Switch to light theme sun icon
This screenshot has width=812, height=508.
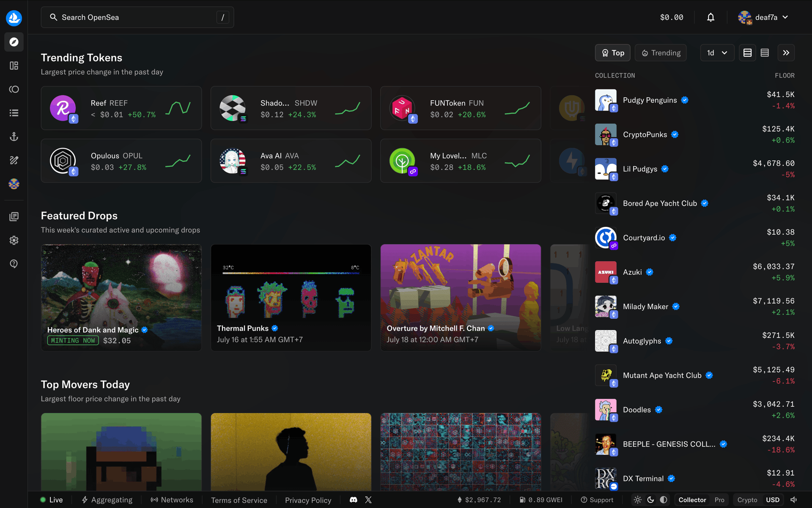click(637, 500)
